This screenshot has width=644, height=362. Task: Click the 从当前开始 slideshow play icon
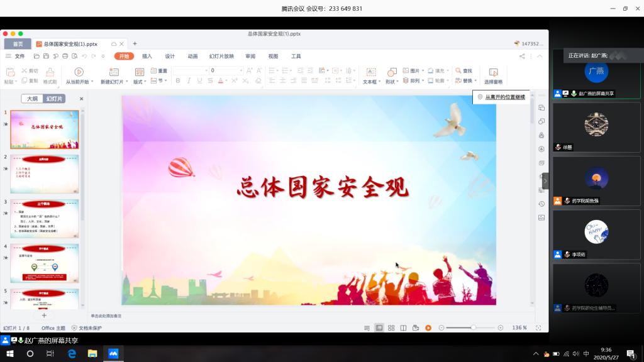pos(79,72)
